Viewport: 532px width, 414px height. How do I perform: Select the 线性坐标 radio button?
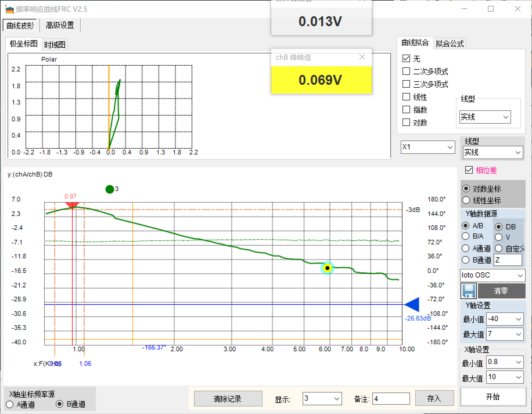466,200
